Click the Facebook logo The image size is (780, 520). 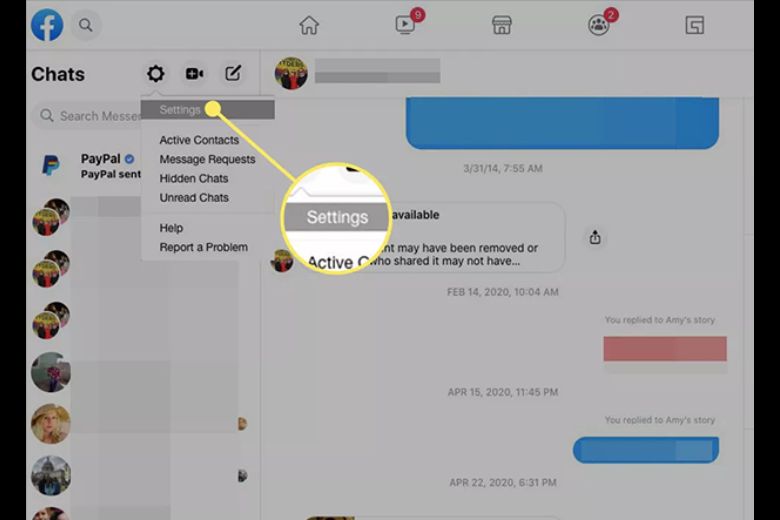click(x=47, y=25)
